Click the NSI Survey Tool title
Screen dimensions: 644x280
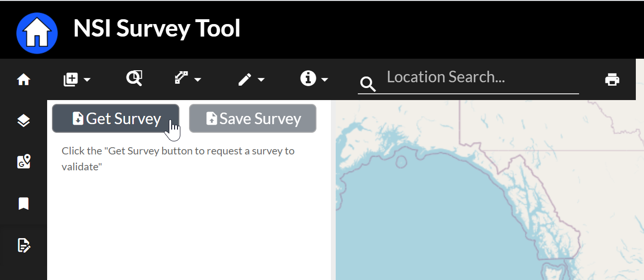pos(157,28)
